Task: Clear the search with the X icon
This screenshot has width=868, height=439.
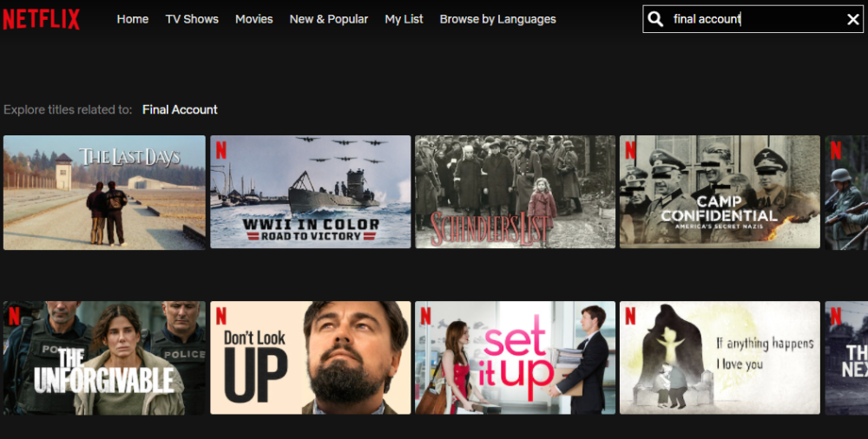Action: [x=852, y=19]
